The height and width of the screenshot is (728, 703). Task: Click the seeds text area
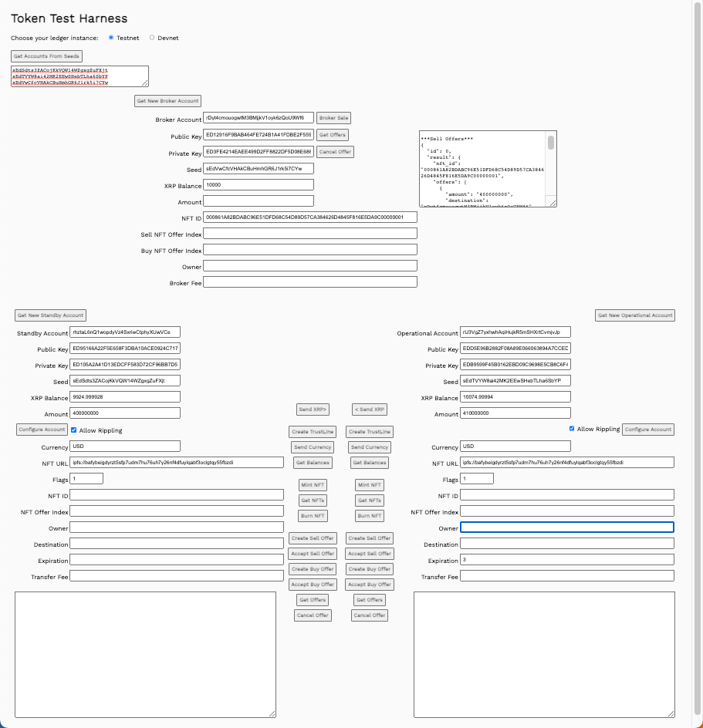pos(79,76)
